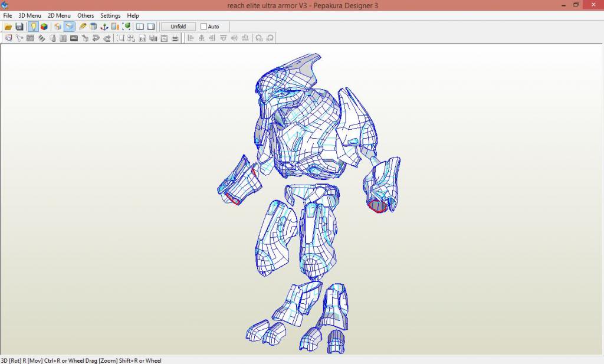
Task: Show single pane window layout icon
Action: click(x=151, y=27)
